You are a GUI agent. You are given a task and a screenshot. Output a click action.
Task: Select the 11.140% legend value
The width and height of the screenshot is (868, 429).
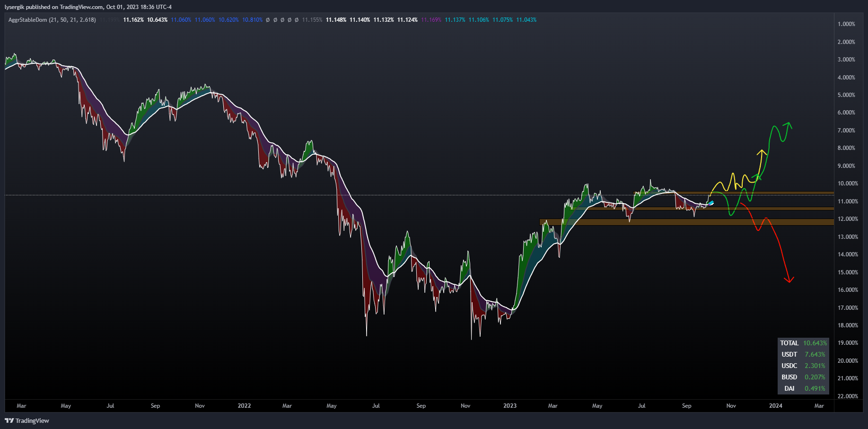[x=359, y=20]
